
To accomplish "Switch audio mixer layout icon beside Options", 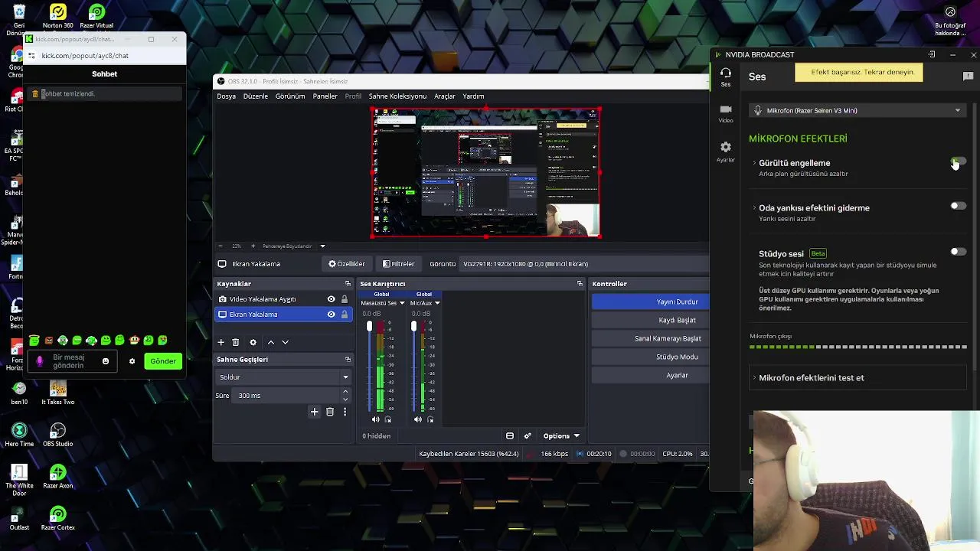I will [510, 435].
